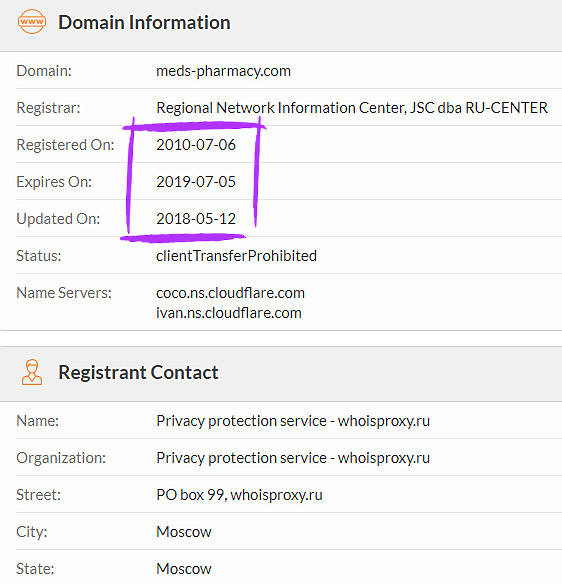Image resolution: width=562 pixels, height=584 pixels.
Task: Click the Name Servers label
Action: point(64,293)
